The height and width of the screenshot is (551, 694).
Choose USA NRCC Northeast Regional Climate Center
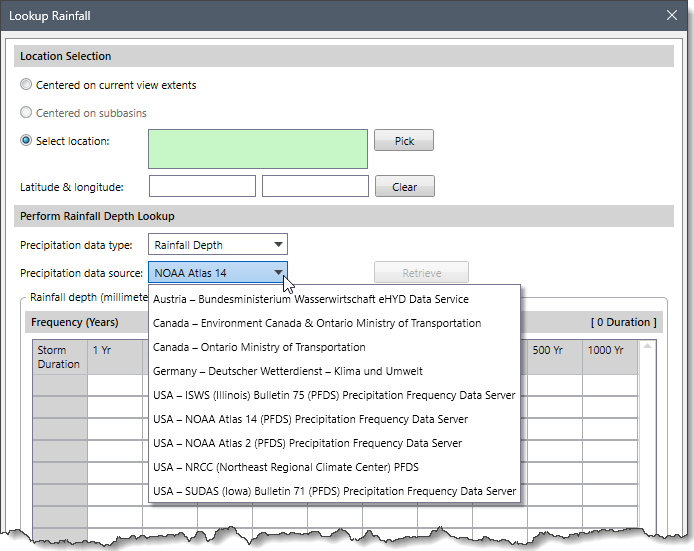tap(334, 467)
